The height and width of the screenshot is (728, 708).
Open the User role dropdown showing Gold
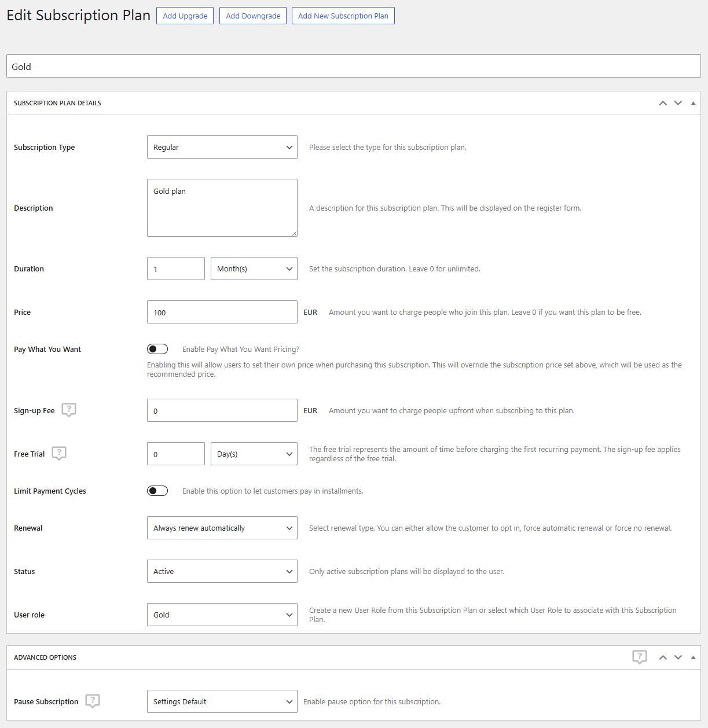coord(222,615)
